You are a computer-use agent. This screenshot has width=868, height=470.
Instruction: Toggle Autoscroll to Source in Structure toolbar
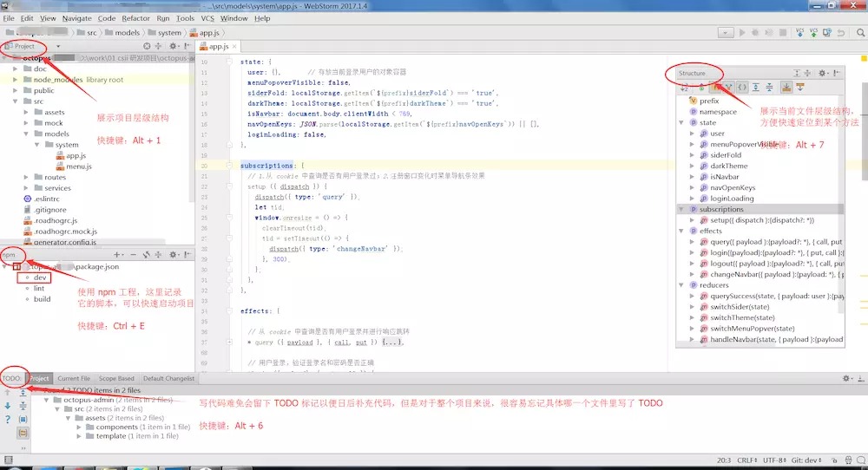point(786,88)
